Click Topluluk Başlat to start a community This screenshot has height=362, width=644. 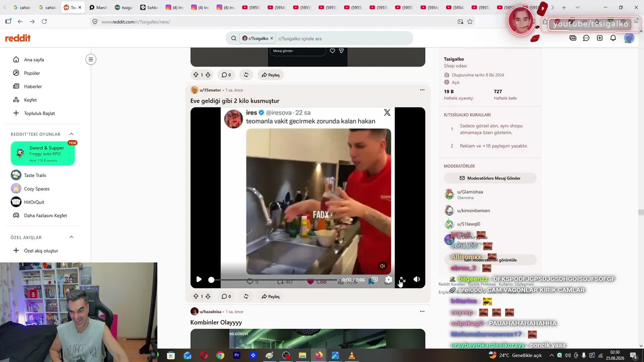coord(40,113)
